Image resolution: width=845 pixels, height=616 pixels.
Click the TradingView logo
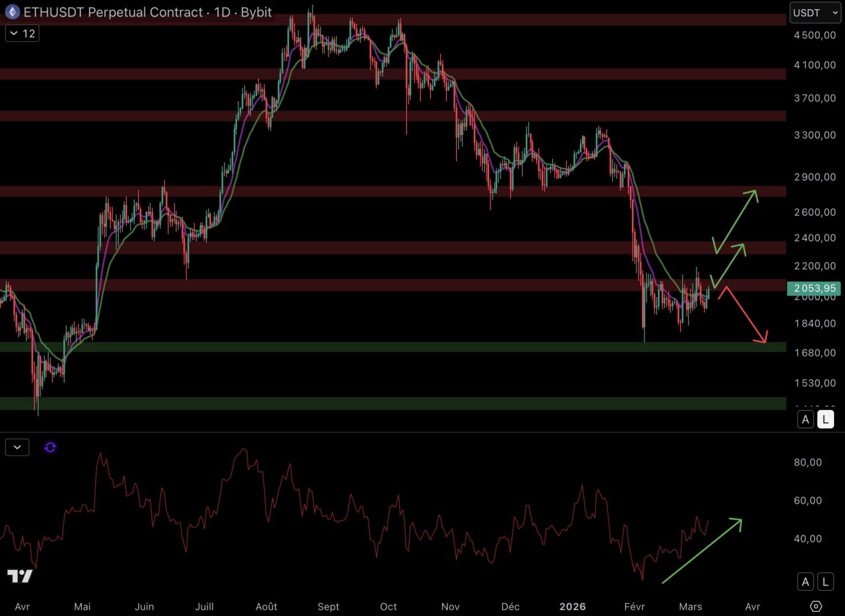(20, 576)
